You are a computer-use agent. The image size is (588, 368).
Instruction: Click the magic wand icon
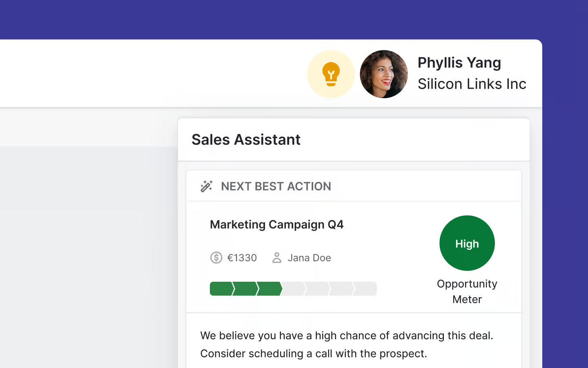pyautogui.click(x=207, y=186)
